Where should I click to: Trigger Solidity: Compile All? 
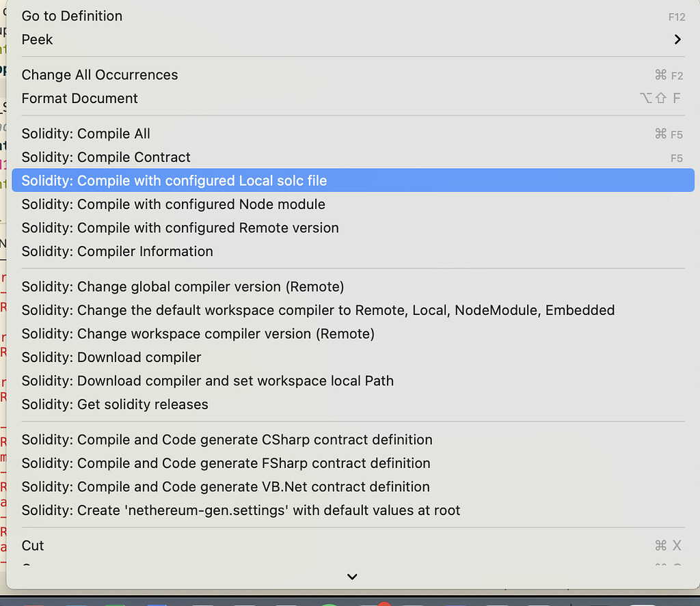[x=85, y=134]
